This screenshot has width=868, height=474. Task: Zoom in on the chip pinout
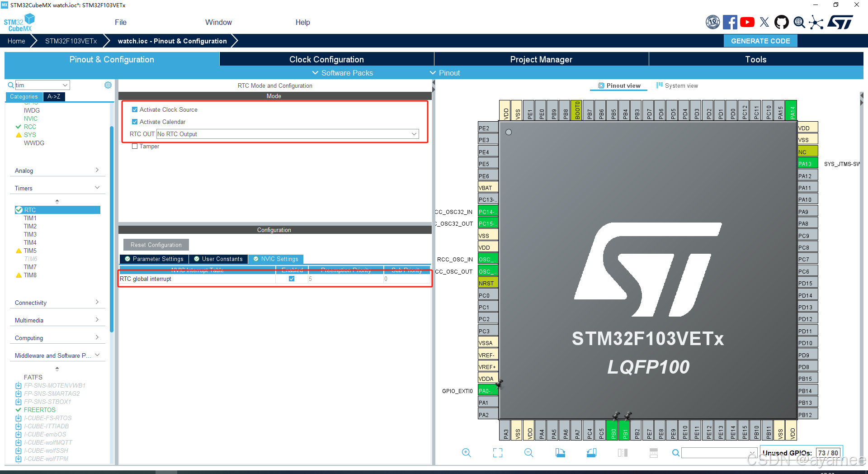point(467,453)
